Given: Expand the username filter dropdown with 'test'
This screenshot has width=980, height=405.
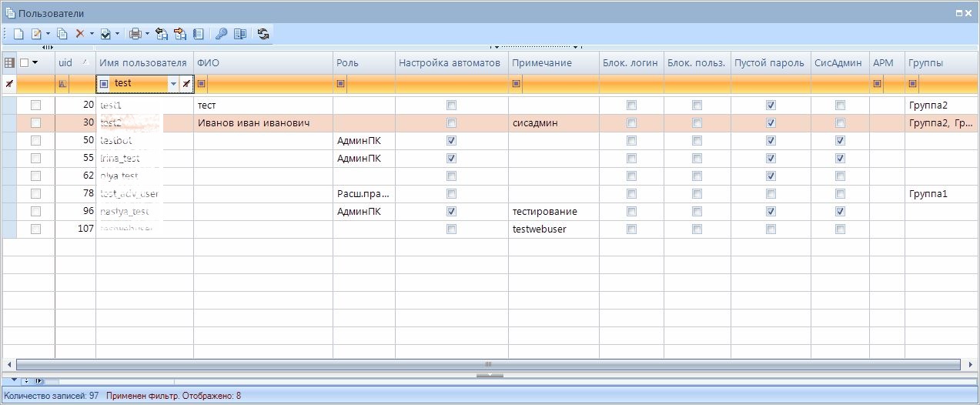Looking at the screenshot, I should pyautogui.click(x=173, y=83).
